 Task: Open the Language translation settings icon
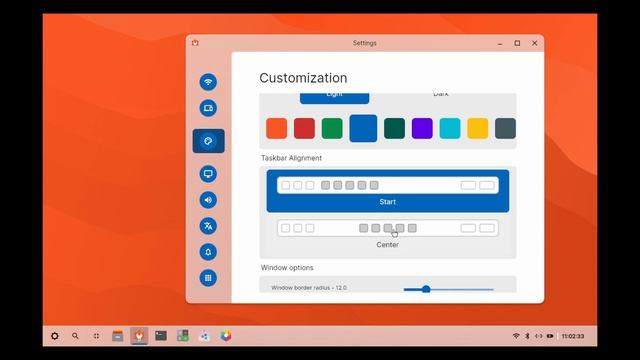(x=208, y=226)
